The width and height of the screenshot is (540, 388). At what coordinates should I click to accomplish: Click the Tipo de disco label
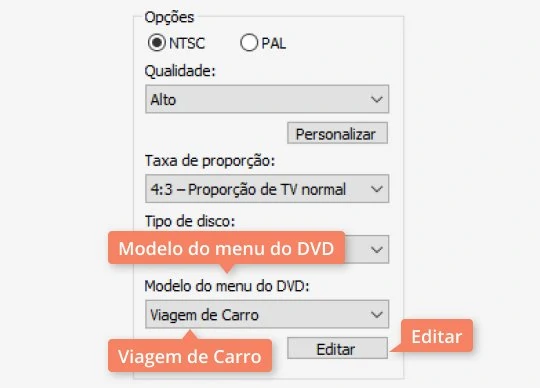(190, 221)
